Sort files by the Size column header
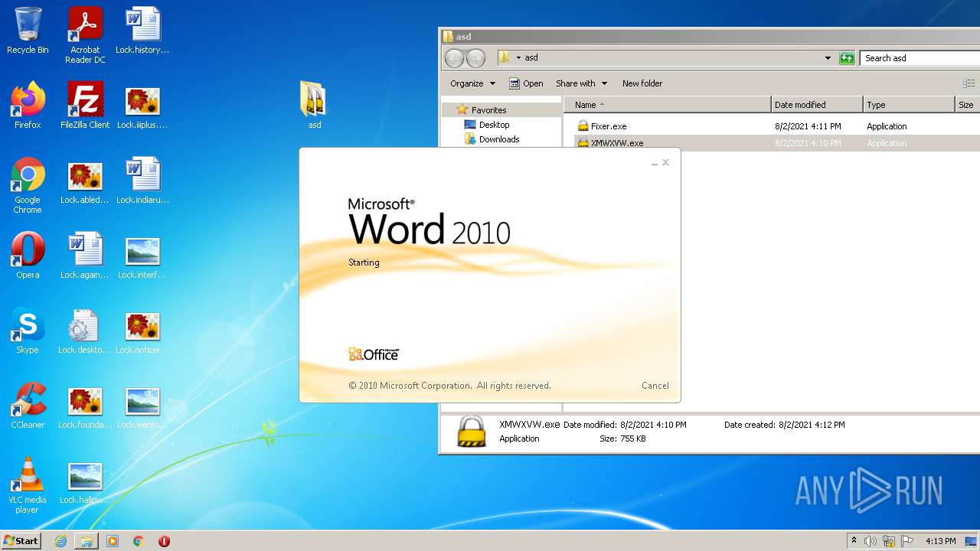 click(968, 105)
